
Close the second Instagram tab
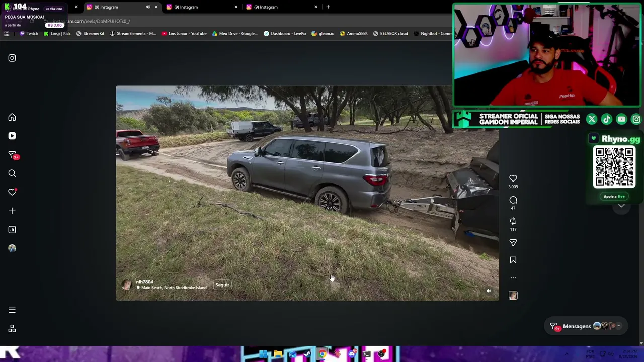click(236, 7)
